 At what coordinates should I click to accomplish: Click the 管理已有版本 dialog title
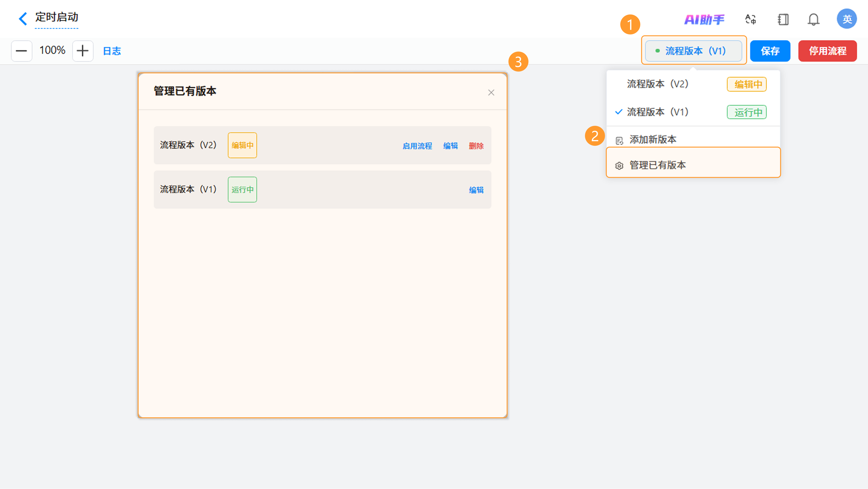[x=185, y=91]
